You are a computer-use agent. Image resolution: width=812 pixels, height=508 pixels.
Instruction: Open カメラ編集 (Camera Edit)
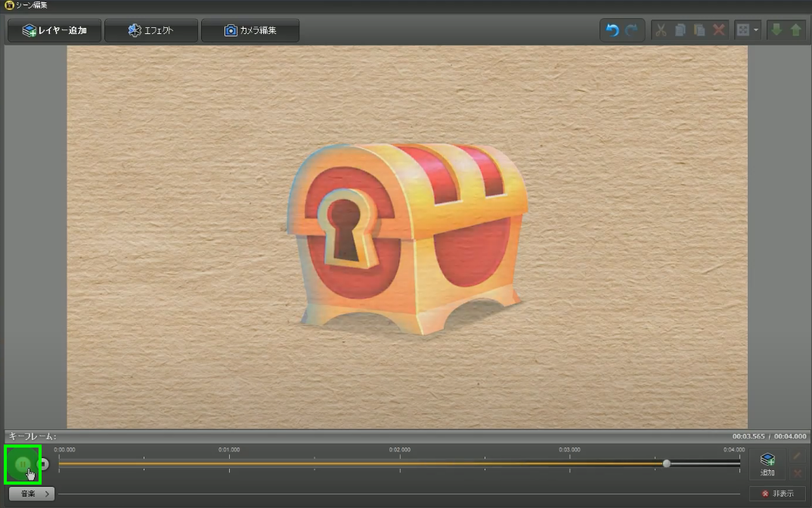250,31
